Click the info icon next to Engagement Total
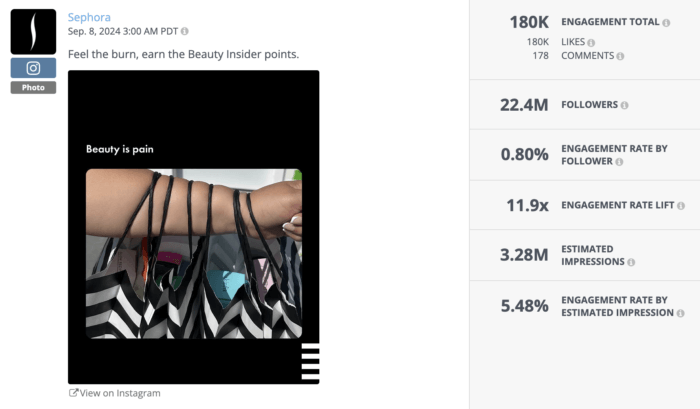This screenshot has height=409, width=700. coord(666,23)
